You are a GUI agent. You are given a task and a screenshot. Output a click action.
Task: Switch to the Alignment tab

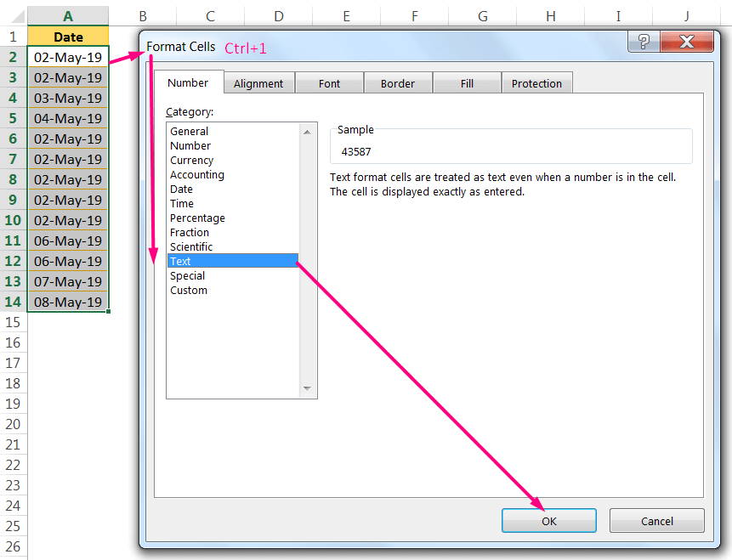pyautogui.click(x=258, y=82)
